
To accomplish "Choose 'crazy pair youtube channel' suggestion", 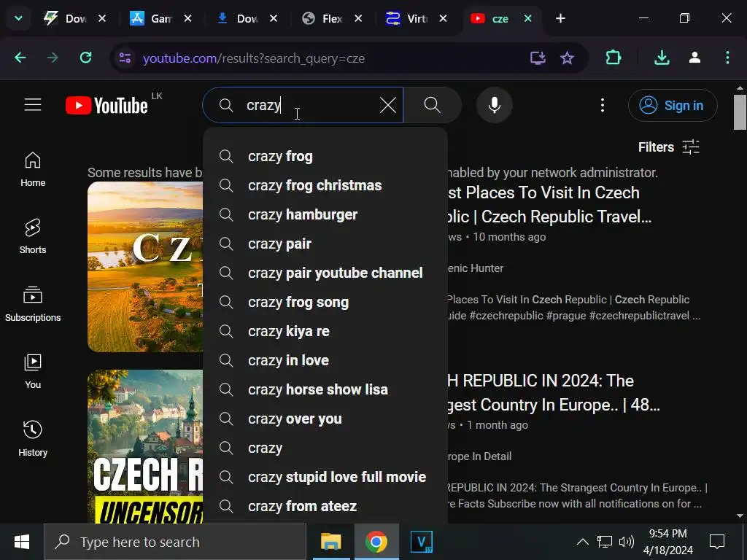I will tap(325, 273).
